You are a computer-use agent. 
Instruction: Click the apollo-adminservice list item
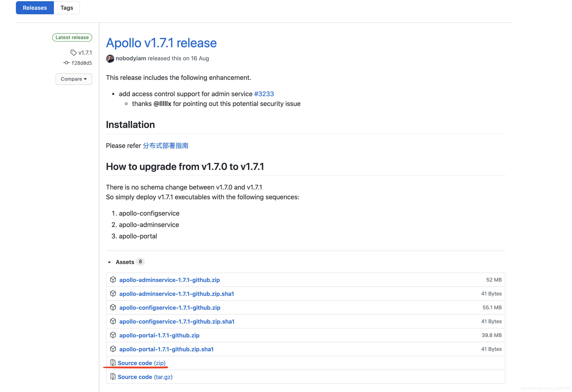(x=149, y=225)
